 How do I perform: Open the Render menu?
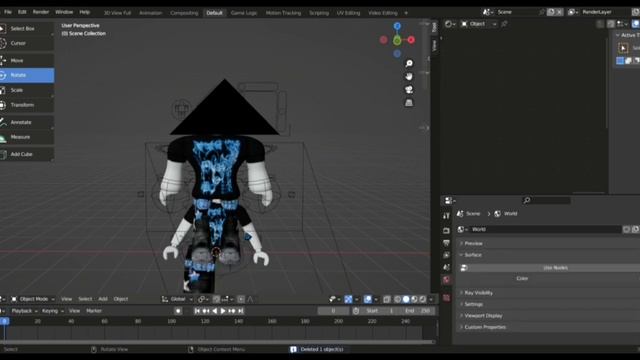[x=41, y=12]
